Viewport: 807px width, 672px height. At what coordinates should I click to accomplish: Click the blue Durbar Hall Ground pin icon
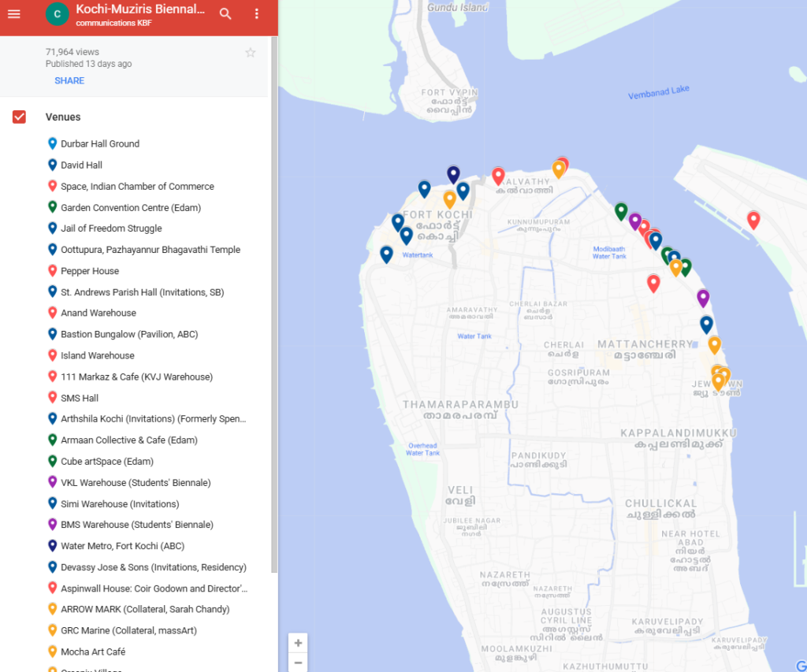tap(51, 143)
